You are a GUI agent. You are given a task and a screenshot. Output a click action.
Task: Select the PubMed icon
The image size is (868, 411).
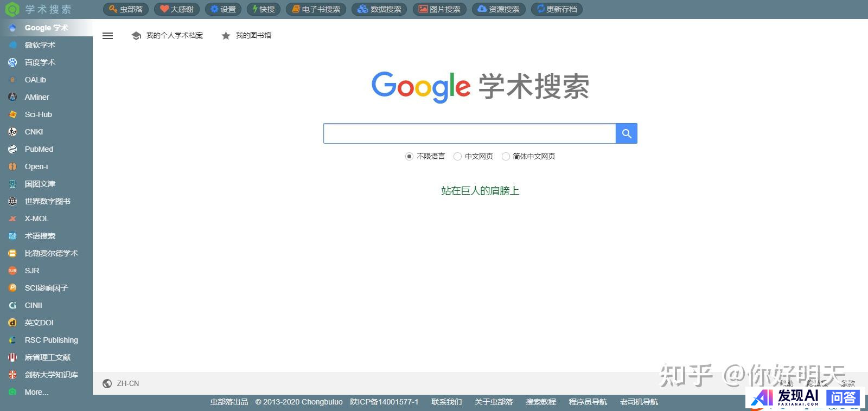(12, 149)
